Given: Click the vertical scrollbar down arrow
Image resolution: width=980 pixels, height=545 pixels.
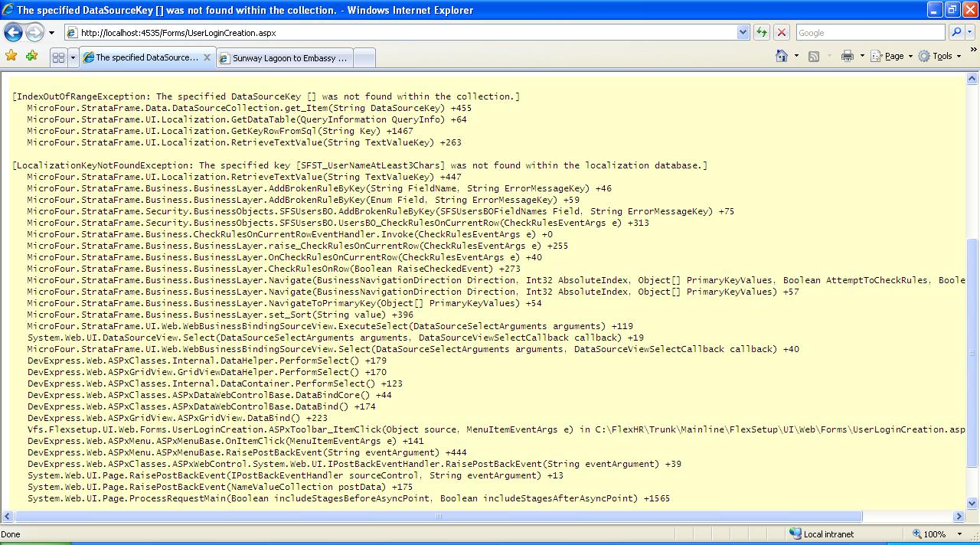Looking at the screenshot, I should coord(972,504).
